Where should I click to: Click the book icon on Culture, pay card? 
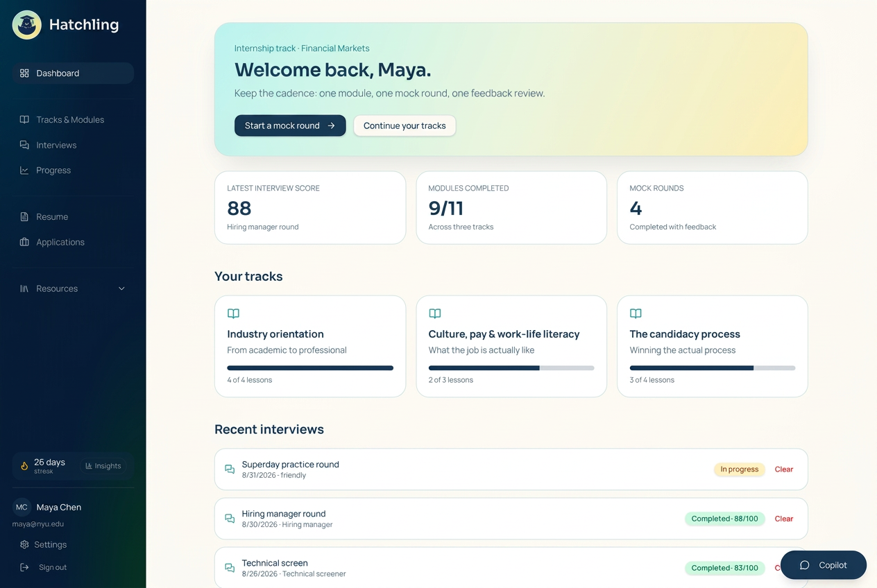click(x=434, y=313)
